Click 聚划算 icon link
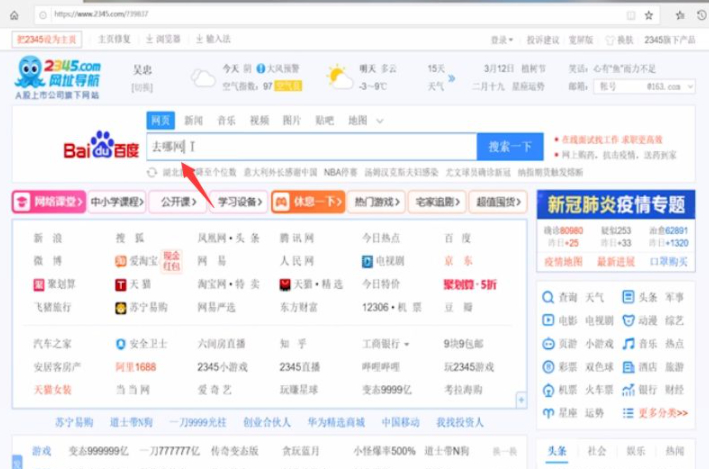The image size is (709, 469). (39, 284)
